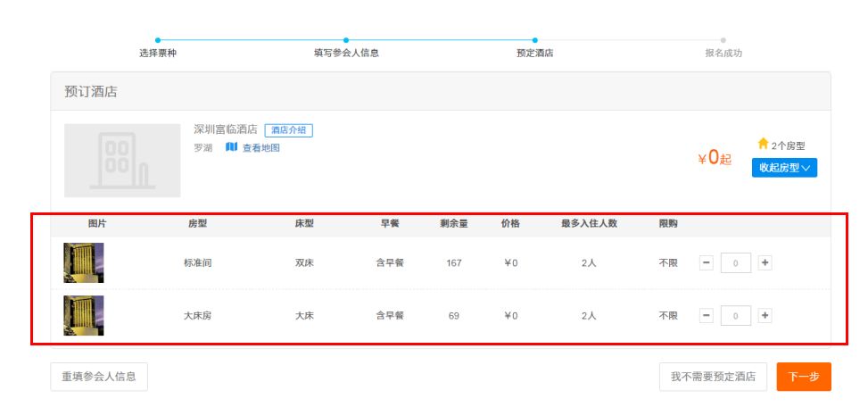Open the 标准间 room photo thumbnail
This screenshot has height=407, width=868.
84,262
